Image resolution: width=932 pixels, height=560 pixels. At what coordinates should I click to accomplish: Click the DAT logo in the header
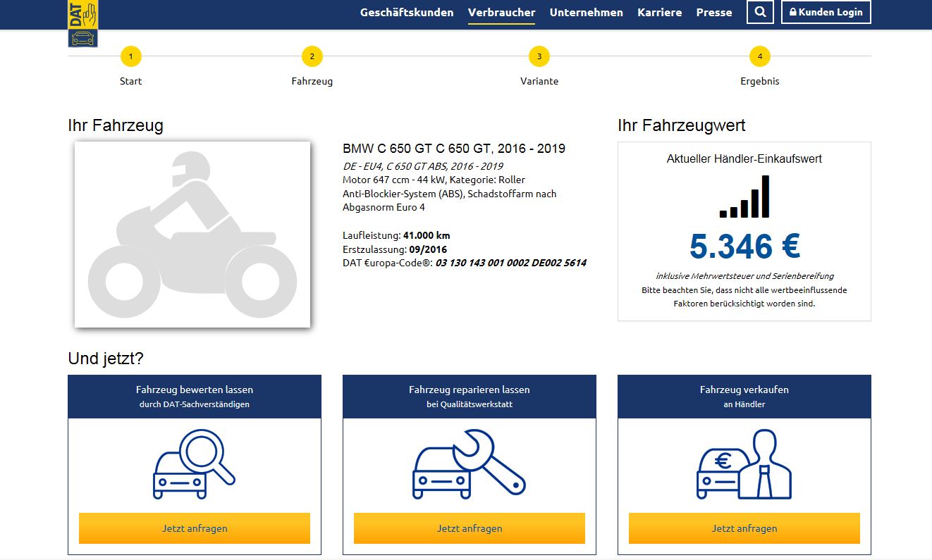[x=82, y=23]
